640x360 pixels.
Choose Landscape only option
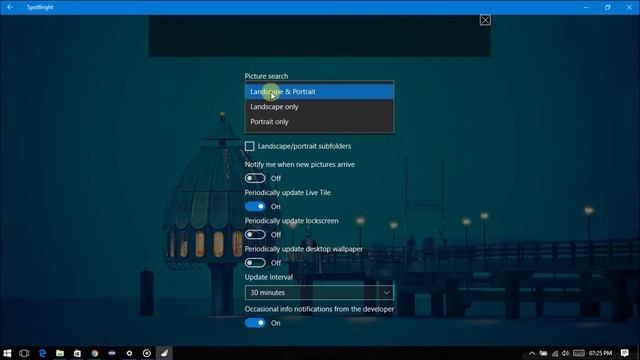pyautogui.click(x=319, y=107)
